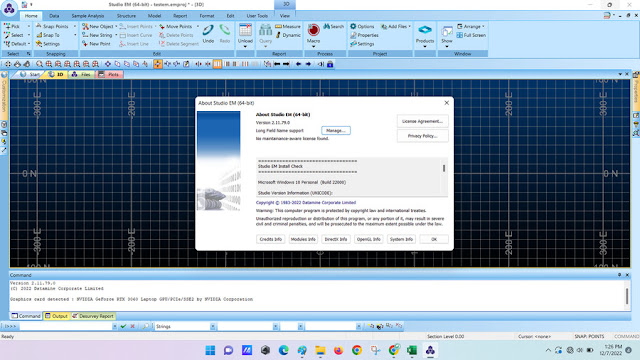Screen dimensions: 640x360
Task: Click the left black arrow toolbar icon
Action: [277, 64]
